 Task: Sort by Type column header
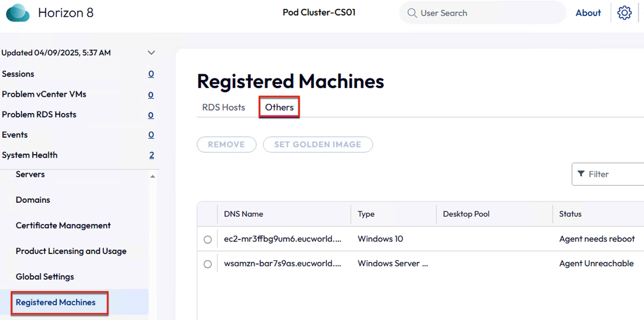[366, 214]
